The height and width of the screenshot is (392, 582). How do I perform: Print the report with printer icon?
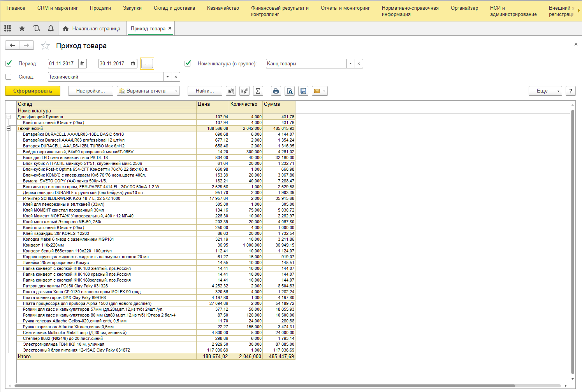(x=276, y=91)
